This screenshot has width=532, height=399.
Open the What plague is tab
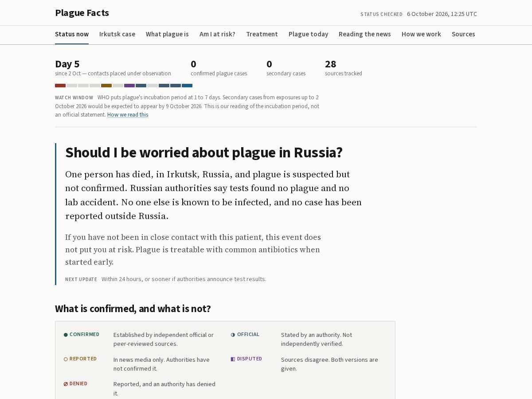coord(167,34)
